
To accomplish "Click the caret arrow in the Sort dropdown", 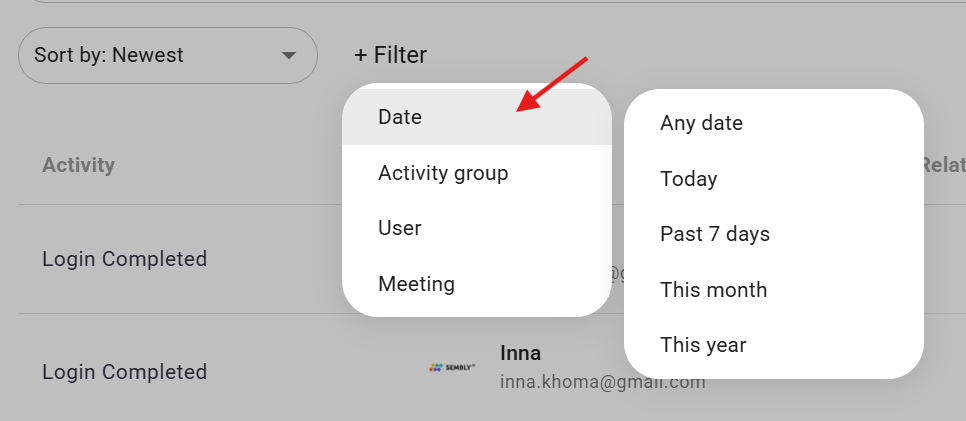I will coord(289,55).
